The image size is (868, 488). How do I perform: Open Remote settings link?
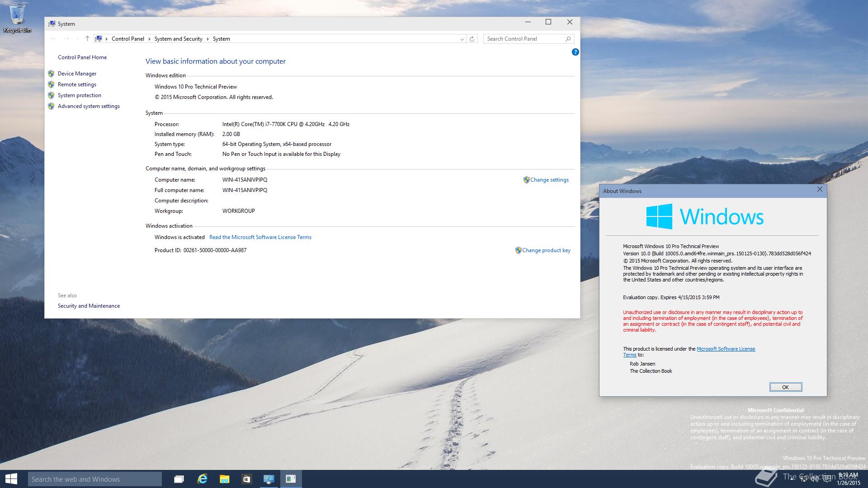coord(77,84)
